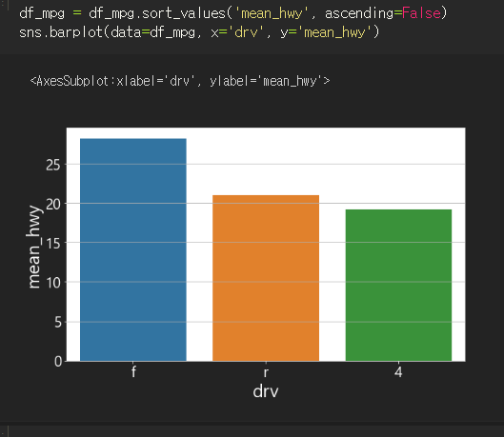Click the blue bar for drv 'f'
Screen dimensions: 504x437
point(133,249)
